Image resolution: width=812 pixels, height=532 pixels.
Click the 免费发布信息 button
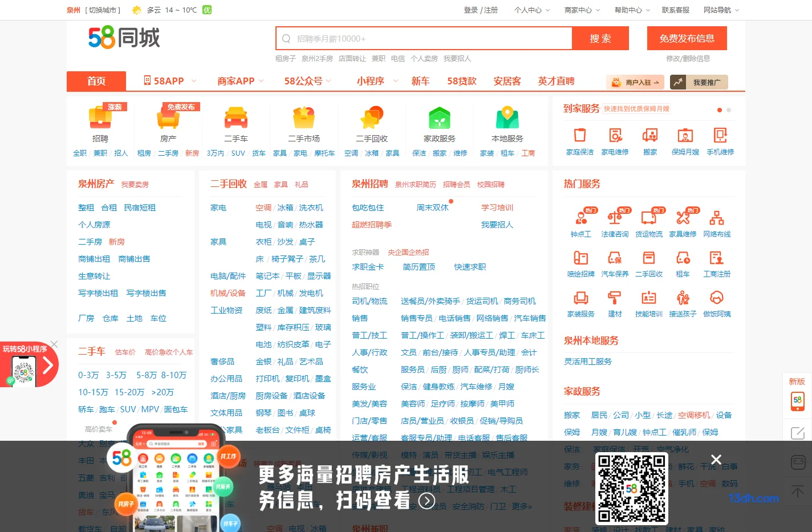tap(687, 38)
